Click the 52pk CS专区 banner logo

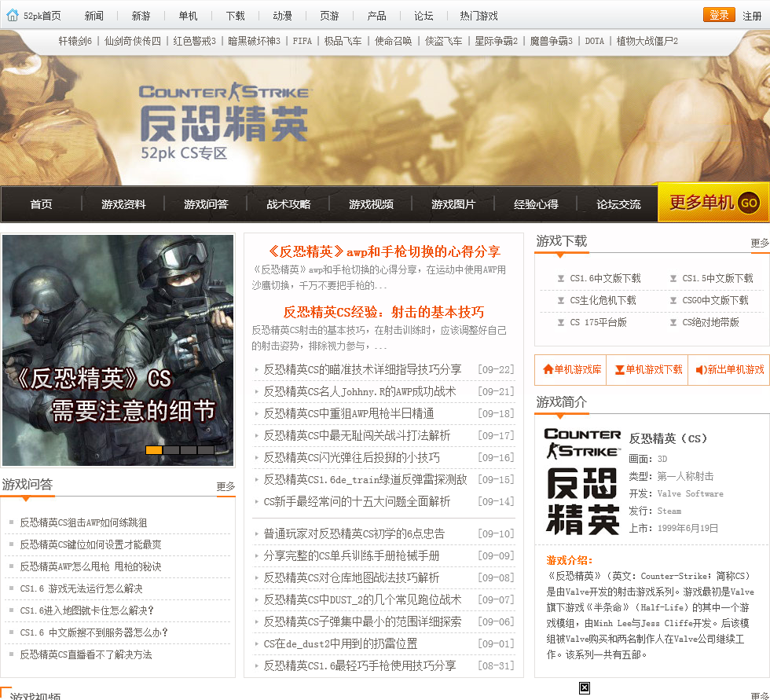point(224,121)
